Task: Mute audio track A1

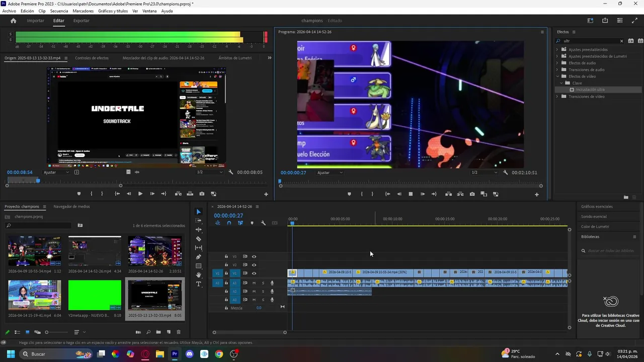Action: [x=254, y=283]
